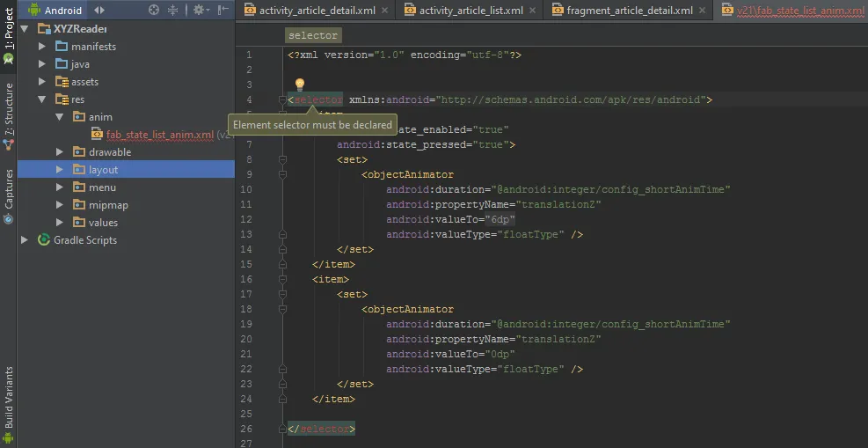Click the fold marker at line 26
Screen dimensions: 868x448
283,429
